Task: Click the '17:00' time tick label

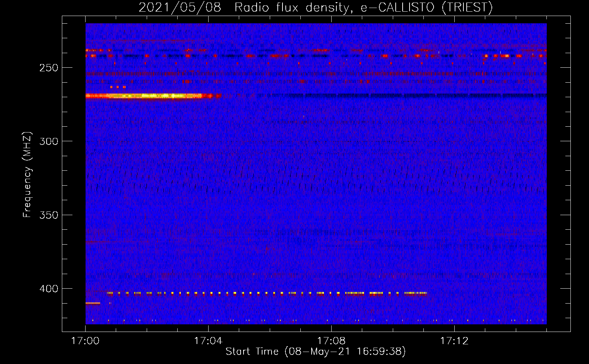Action: pos(85,341)
